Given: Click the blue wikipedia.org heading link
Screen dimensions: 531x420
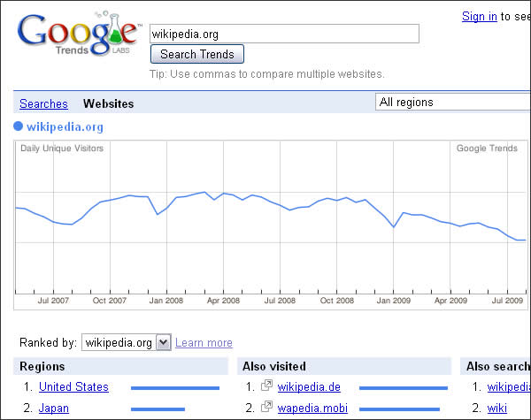Looking at the screenshot, I should [65, 126].
